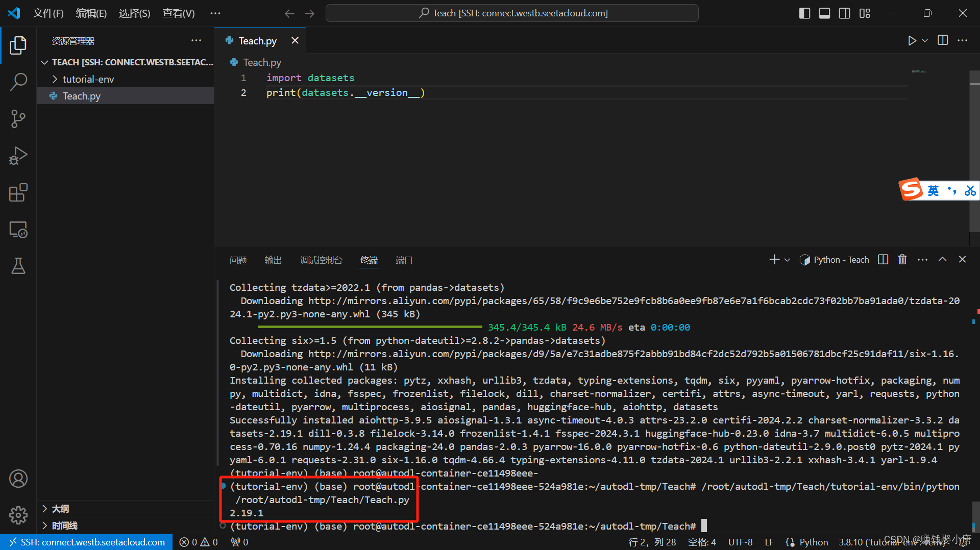Go back in navigation history
The width and height of the screenshot is (980, 550).
(289, 13)
